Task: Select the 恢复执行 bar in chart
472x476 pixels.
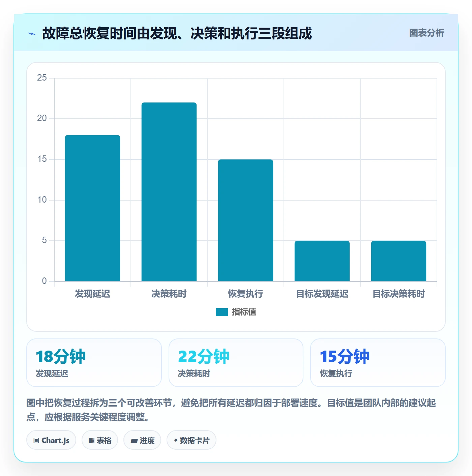Action: pos(245,220)
